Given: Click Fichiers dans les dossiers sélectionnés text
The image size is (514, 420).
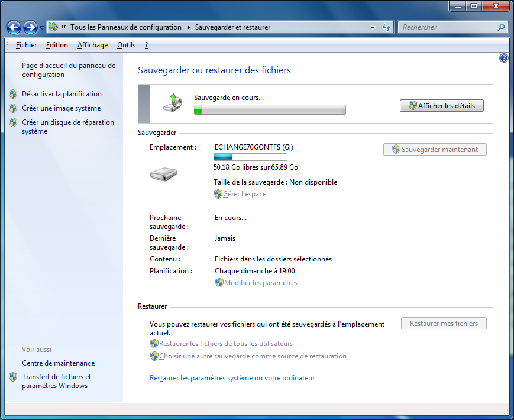Looking at the screenshot, I should [273, 259].
